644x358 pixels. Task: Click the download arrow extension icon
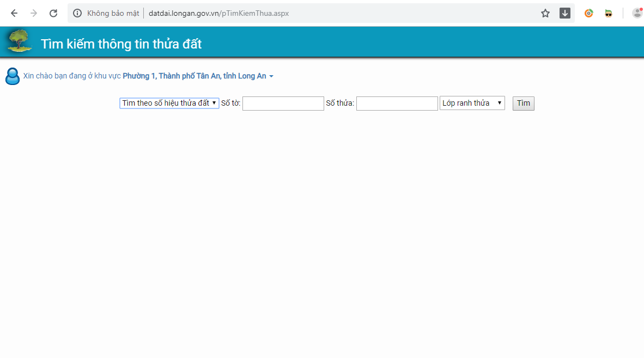(565, 14)
